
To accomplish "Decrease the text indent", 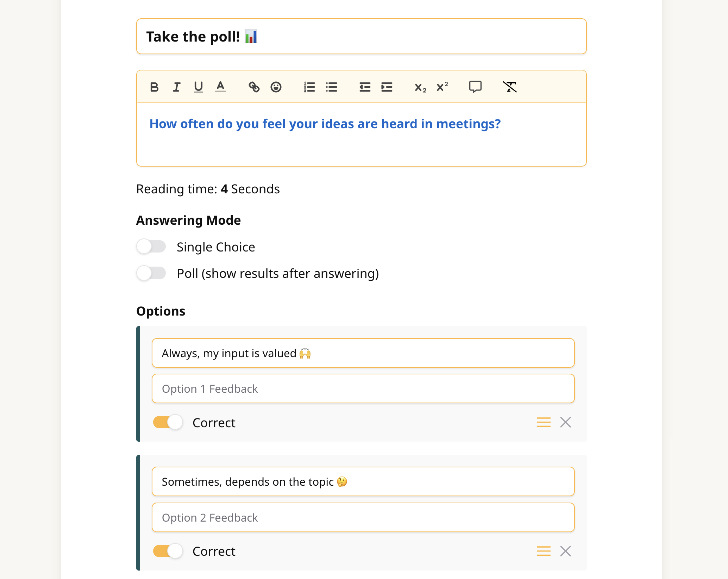I will 365,87.
